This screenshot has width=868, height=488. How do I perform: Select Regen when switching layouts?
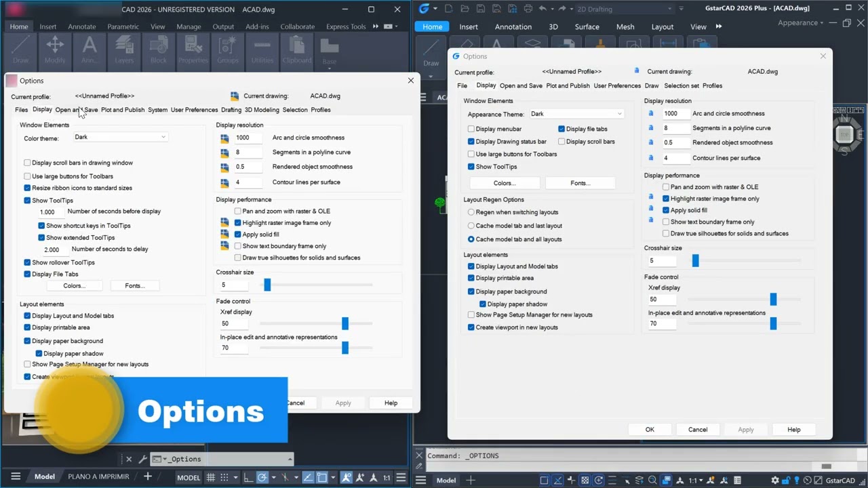click(x=471, y=212)
